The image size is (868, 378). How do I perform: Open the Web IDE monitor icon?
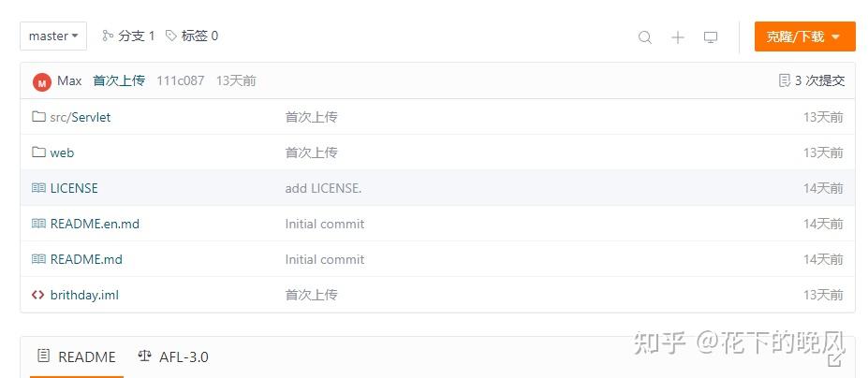tap(711, 37)
